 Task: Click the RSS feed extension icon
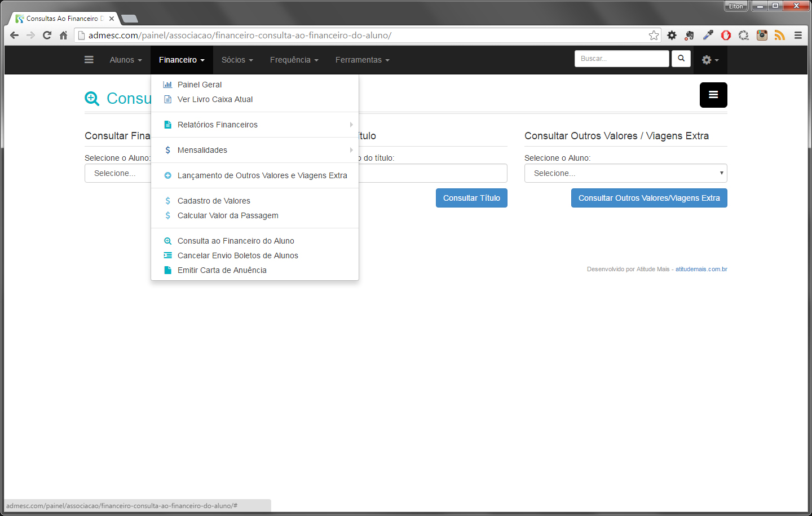779,36
